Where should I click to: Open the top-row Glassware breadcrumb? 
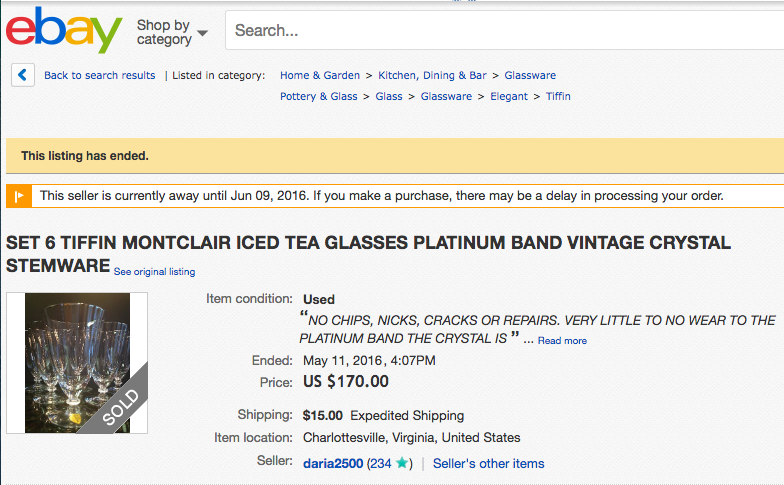[530, 76]
